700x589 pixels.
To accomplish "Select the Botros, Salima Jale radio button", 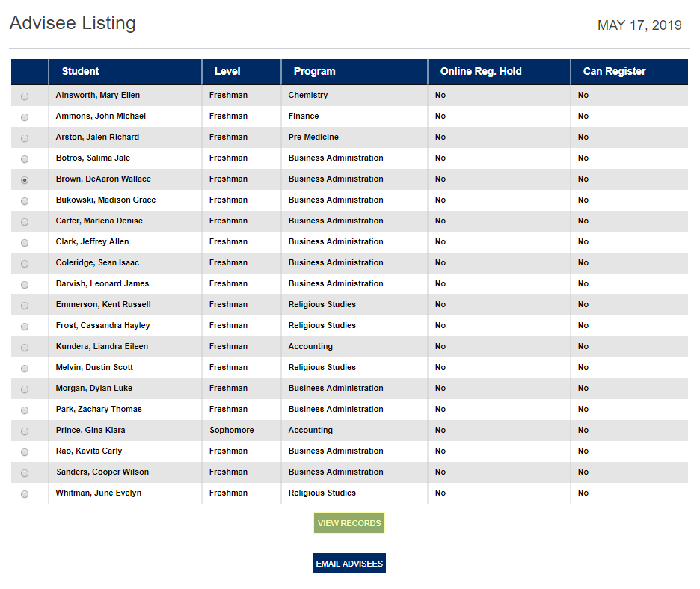I will (25, 159).
